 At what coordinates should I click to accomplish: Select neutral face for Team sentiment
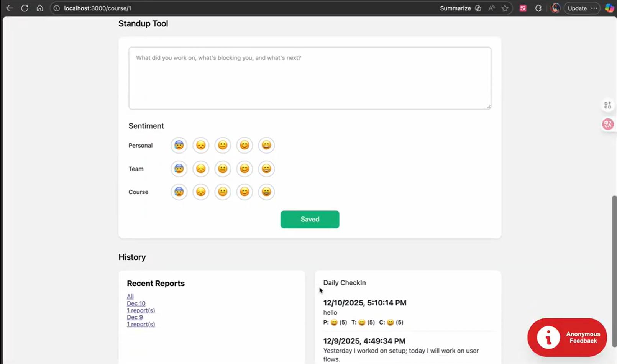[x=223, y=169]
